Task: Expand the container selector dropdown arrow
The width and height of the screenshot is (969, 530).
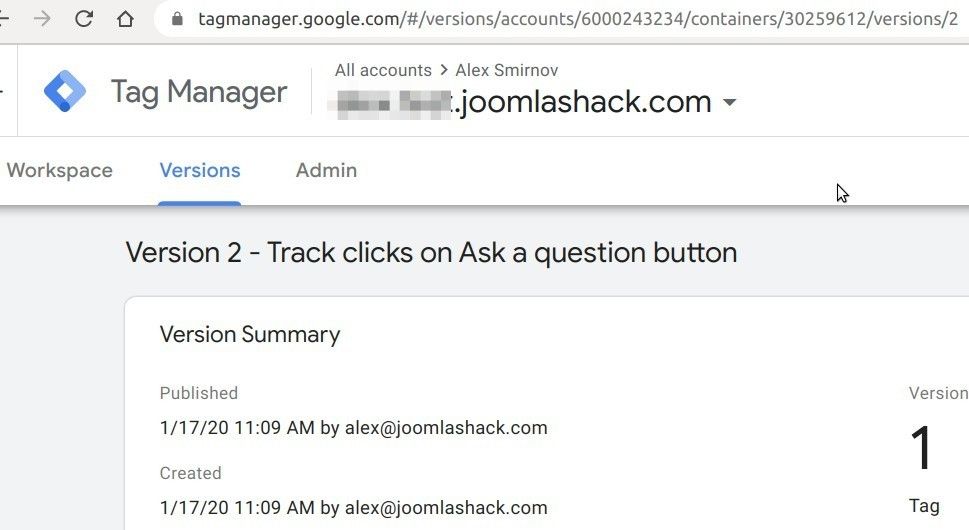Action: [729, 103]
